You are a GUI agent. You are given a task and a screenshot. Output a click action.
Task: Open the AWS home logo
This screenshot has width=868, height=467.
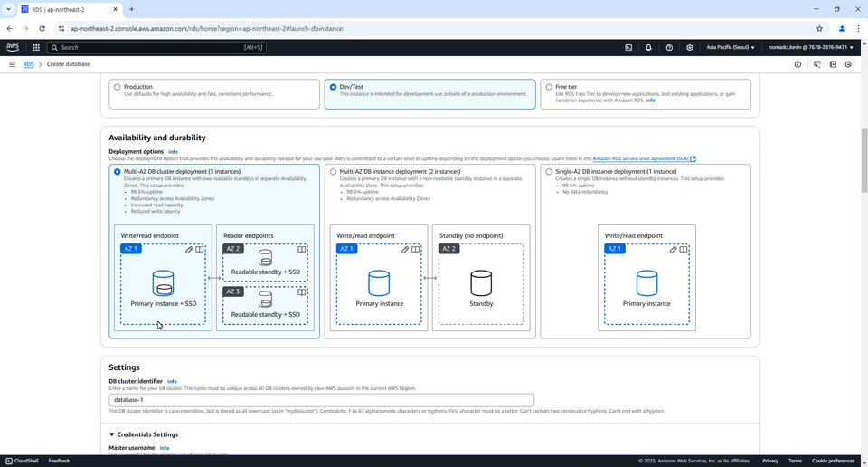pos(12,48)
